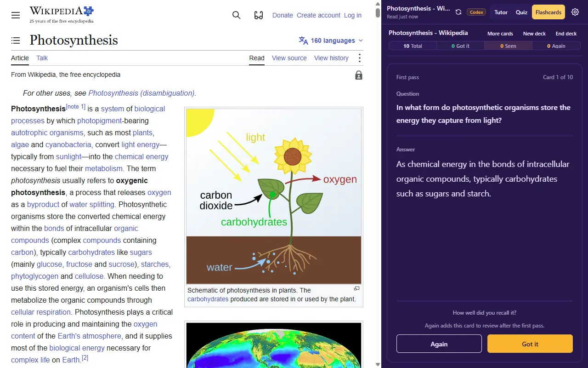The width and height of the screenshot is (588, 368).
Task: Switch to the Talk tab
Action: coord(42,58)
